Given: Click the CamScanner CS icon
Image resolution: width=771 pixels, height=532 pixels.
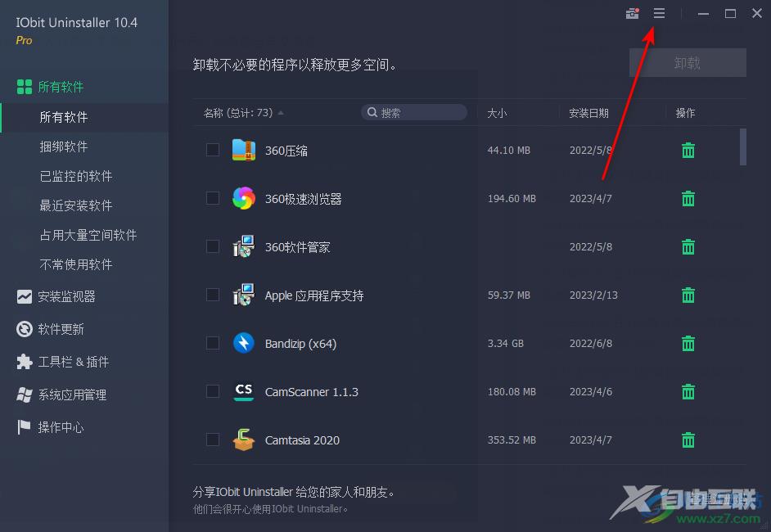Looking at the screenshot, I should pos(243,391).
